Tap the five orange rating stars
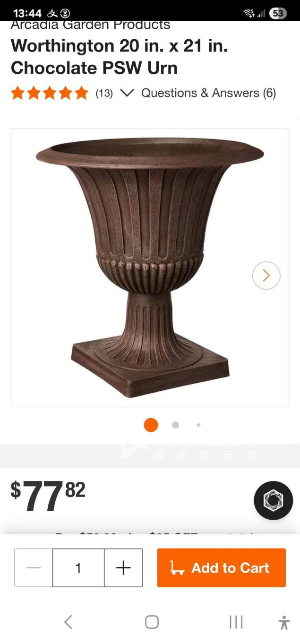This screenshot has width=300, height=644. (50, 93)
